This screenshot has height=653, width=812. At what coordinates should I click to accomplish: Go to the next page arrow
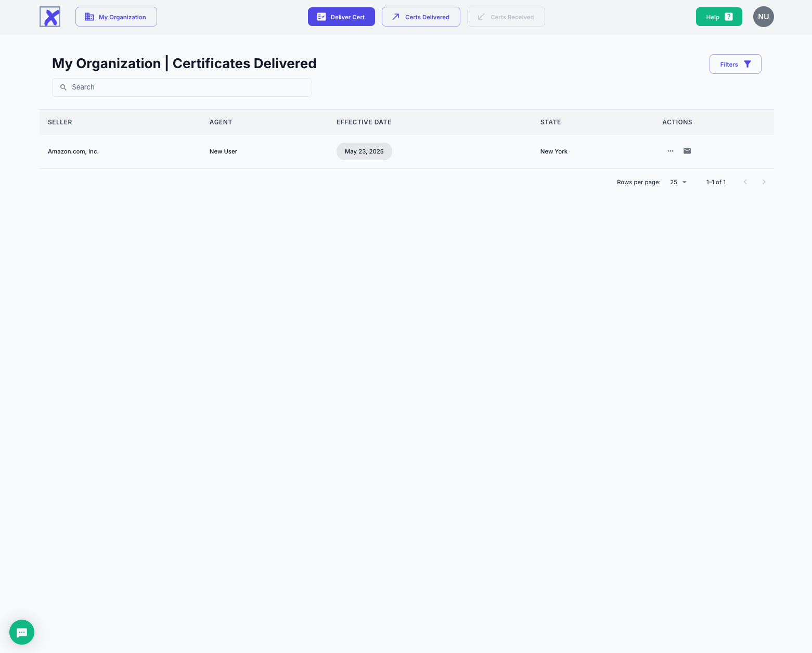click(x=764, y=182)
